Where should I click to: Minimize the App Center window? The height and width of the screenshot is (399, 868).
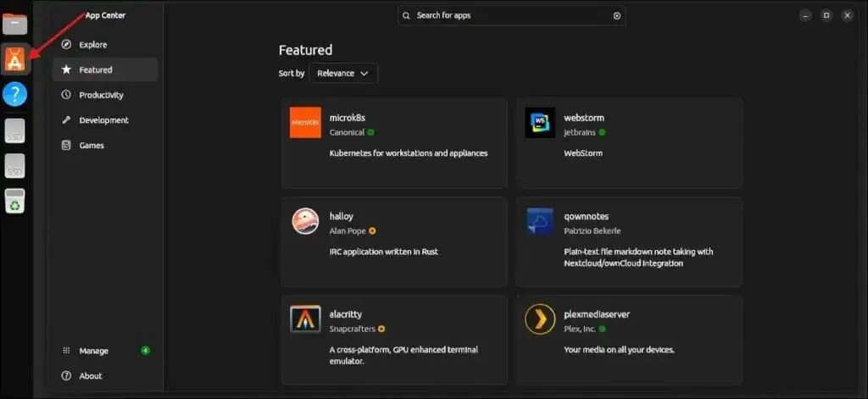click(805, 15)
